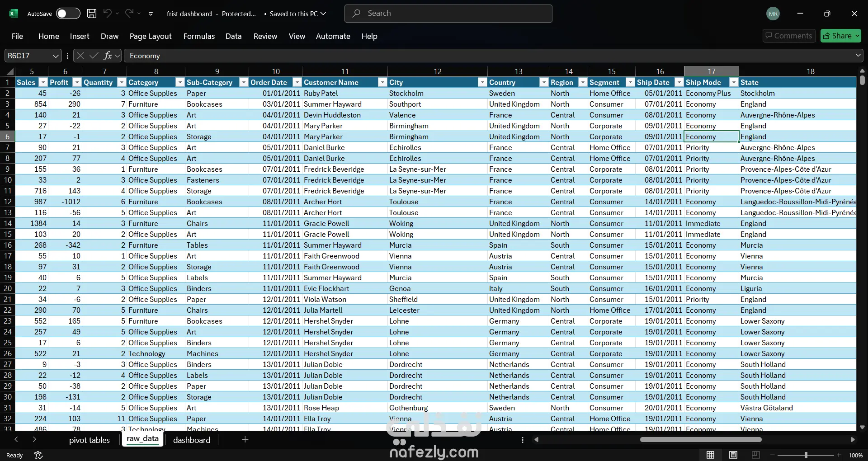Viewport: 868px width, 461px height.
Task: Open the File menu
Action: pyautogui.click(x=17, y=36)
